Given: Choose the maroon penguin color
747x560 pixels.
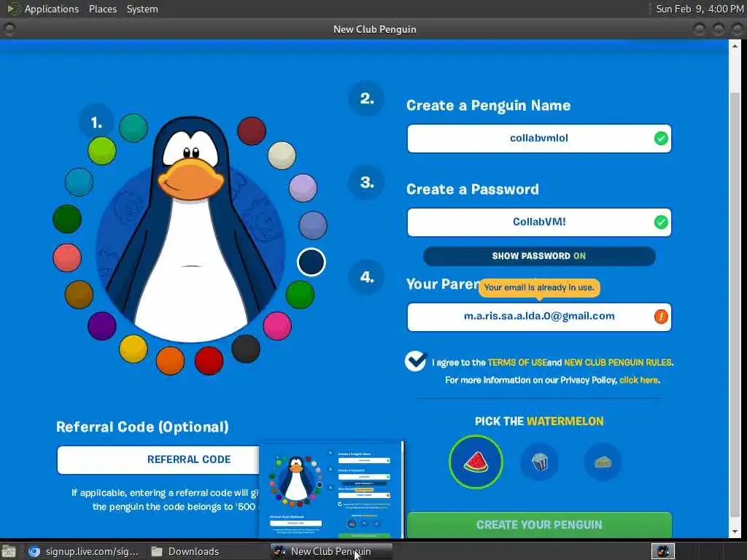Looking at the screenshot, I should 252,131.
